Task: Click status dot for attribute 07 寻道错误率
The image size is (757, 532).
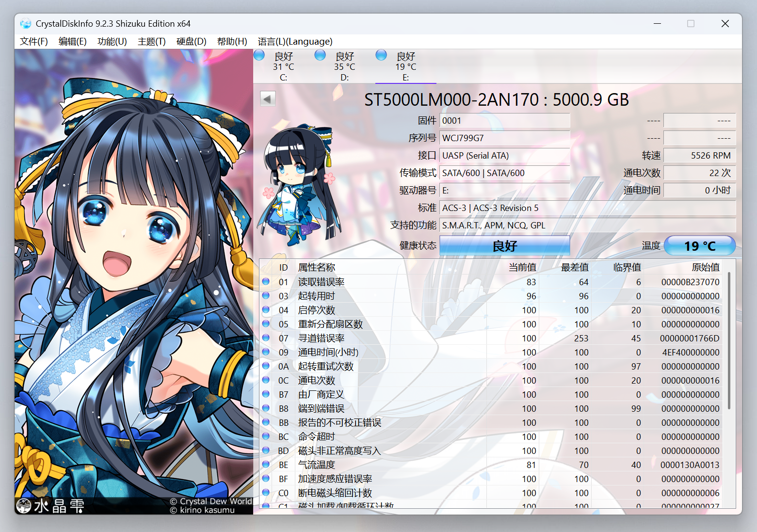Action: click(266, 338)
